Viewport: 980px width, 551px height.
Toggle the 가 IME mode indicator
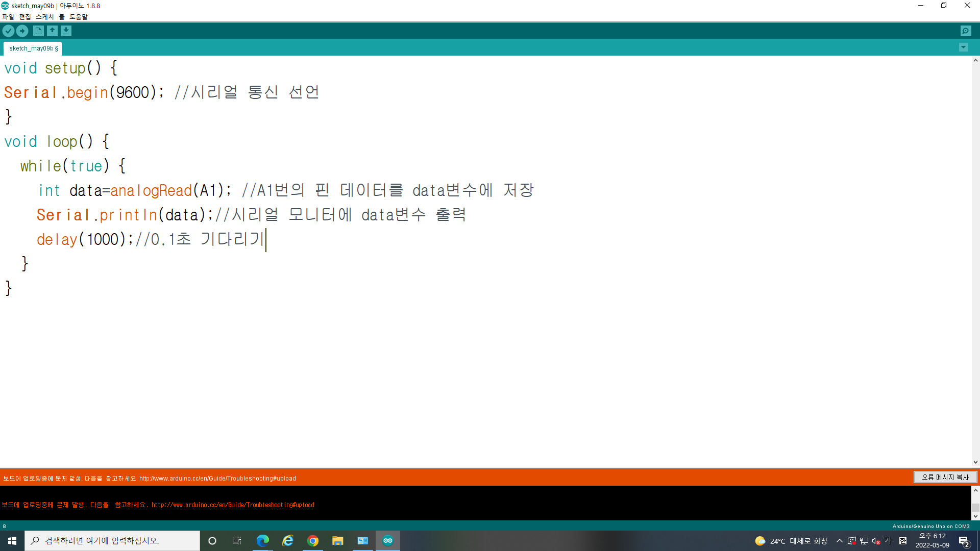point(888,541)
